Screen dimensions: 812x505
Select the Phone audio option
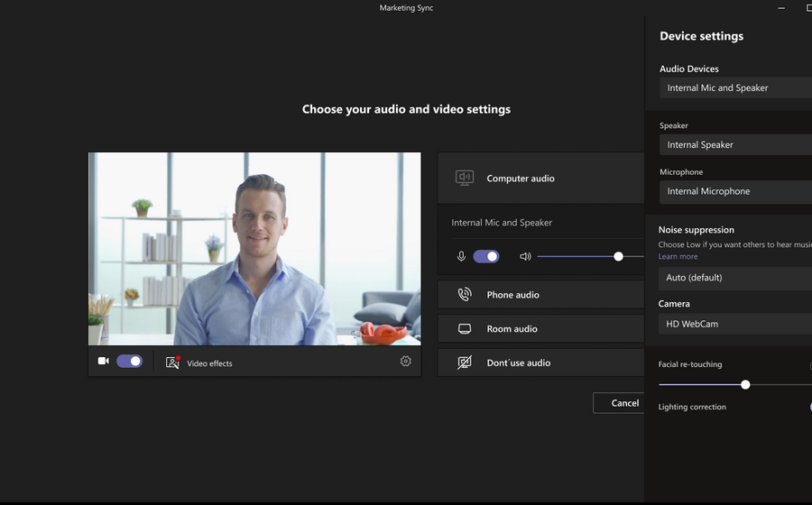tap(540, 294)
